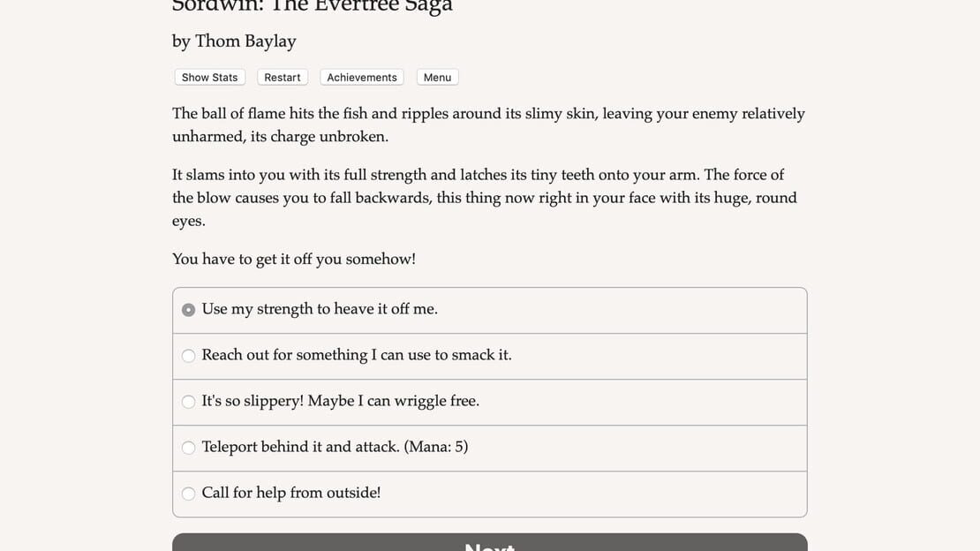Viewport: 980px width, 551px height.
Task: Choose the option text 'Call for help from outside!'
Action: click(291, 493)
